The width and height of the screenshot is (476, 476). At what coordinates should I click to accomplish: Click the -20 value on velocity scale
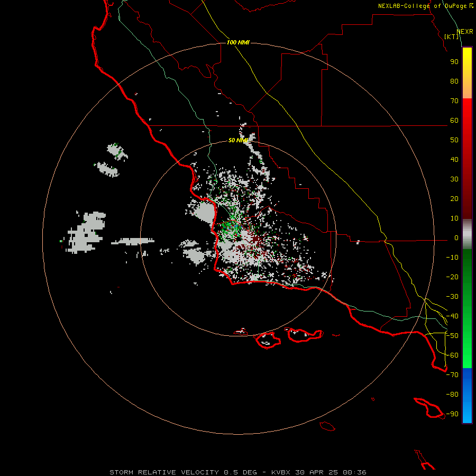point(452,277)
